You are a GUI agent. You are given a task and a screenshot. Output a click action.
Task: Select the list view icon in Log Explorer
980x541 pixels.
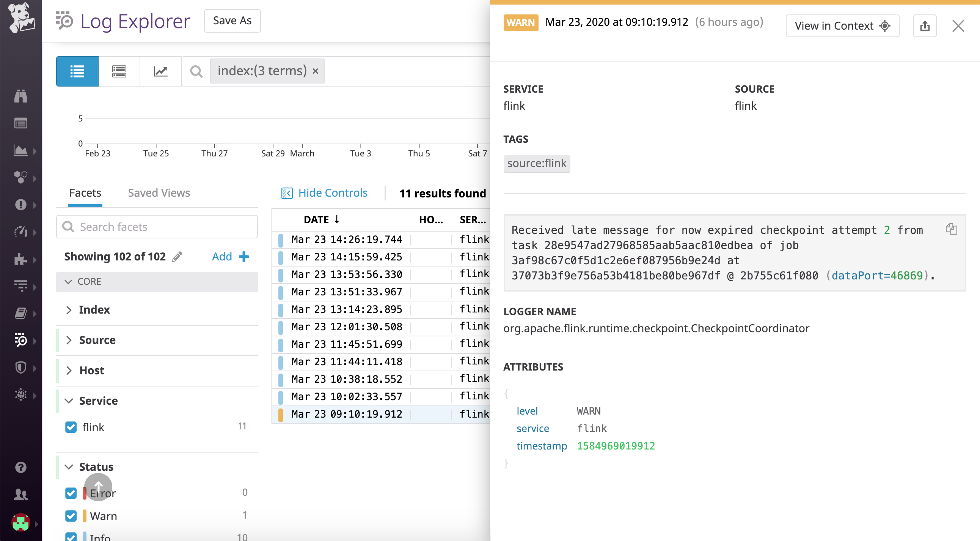coord(77,71)
